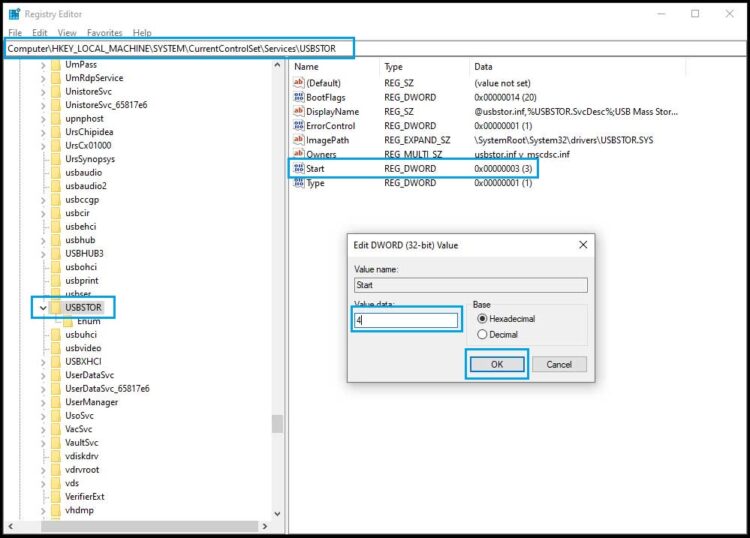This screenshot has width=750, height=538.
Task: Select the (Default) string value icon
Action: coord(298,83)
